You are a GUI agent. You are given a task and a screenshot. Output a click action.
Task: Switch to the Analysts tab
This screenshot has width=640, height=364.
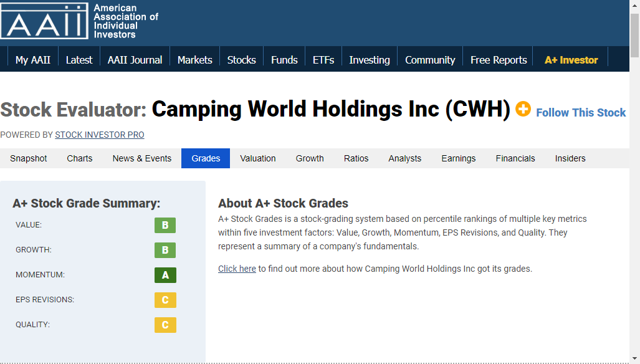pyautogui.click(x=405, y=158)
